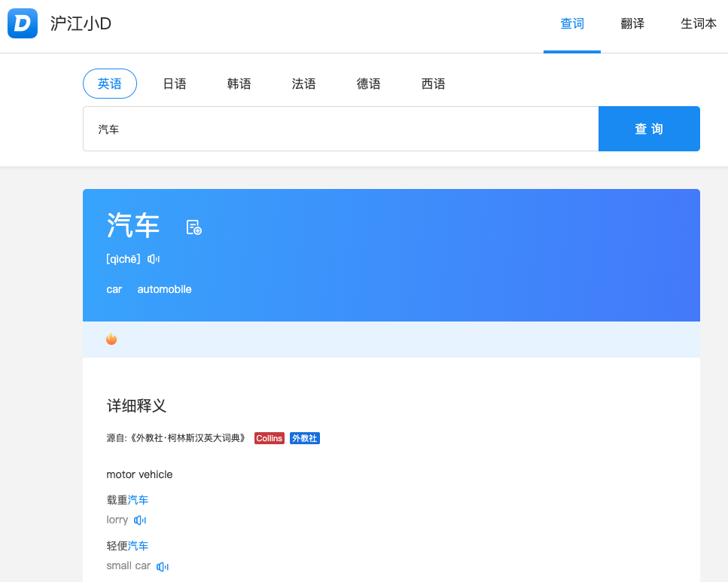Choose 韩语 as lookup language
Screen dimensions: 728x582
[239, 84]
